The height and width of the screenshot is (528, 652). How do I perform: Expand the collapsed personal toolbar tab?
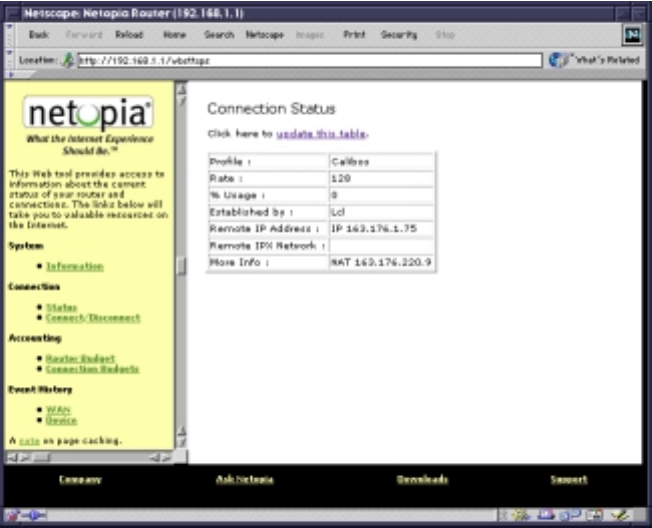click(20, 75)
